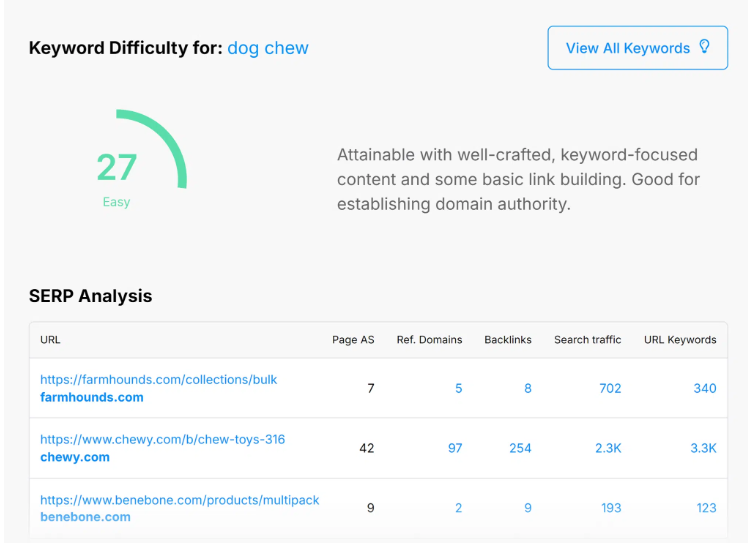
Task: Click chewy URL Keywords value 3.3K
Action: (703, 448)
